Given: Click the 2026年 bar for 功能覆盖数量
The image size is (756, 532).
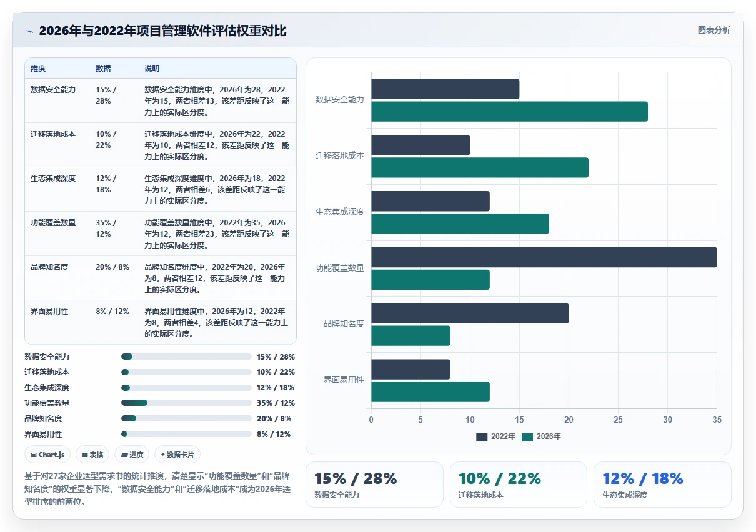Looking at the screenshot, I should [430, 280].
